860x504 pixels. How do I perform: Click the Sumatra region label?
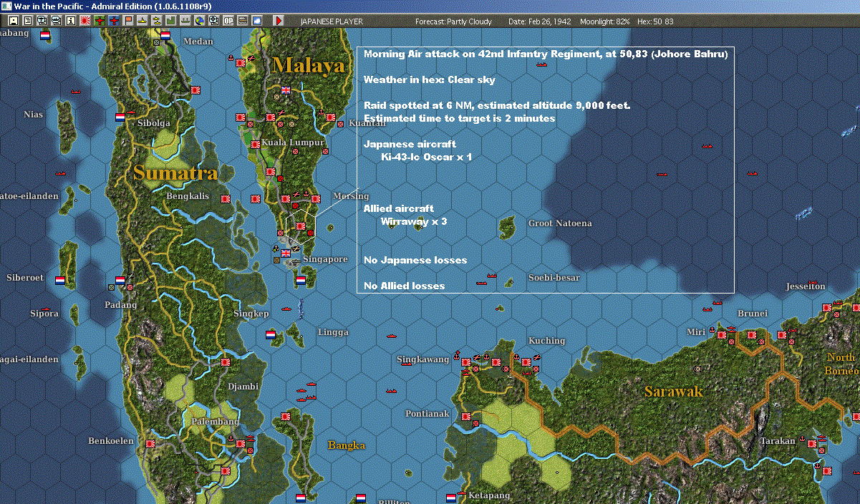[175, 173]
